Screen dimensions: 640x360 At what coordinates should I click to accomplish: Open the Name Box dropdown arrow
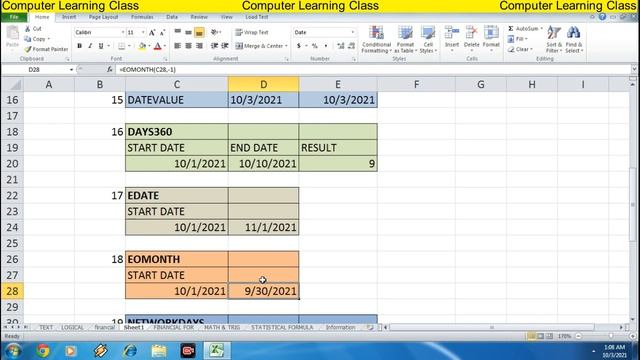coord(71,70)
